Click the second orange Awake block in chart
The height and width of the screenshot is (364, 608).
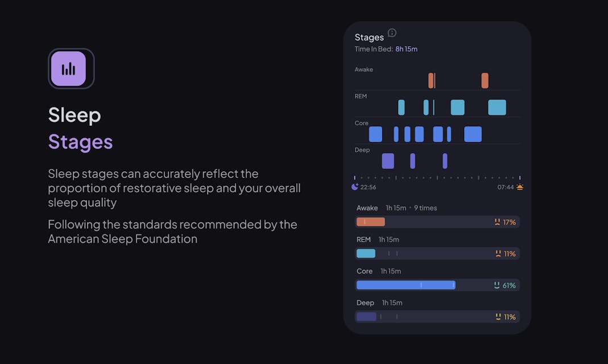tap(485, 81)
